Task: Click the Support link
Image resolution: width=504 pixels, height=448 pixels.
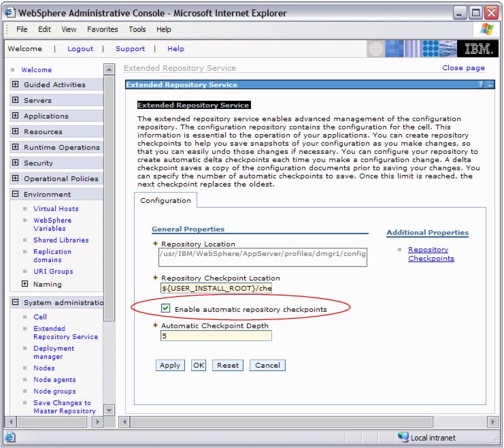Action: 130,48
